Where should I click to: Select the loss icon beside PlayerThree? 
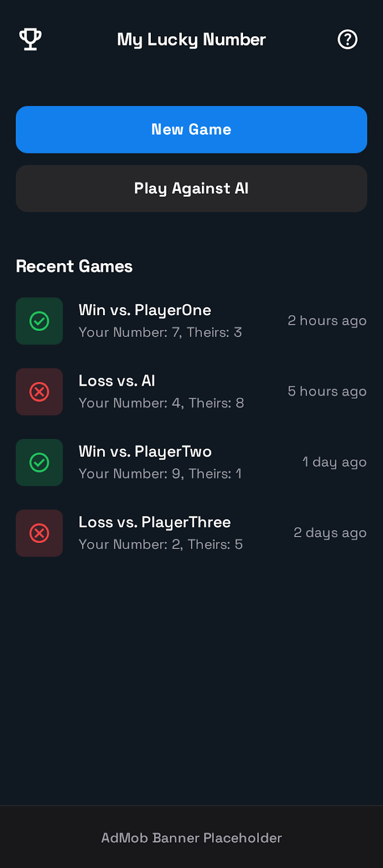tap(39, 533)
